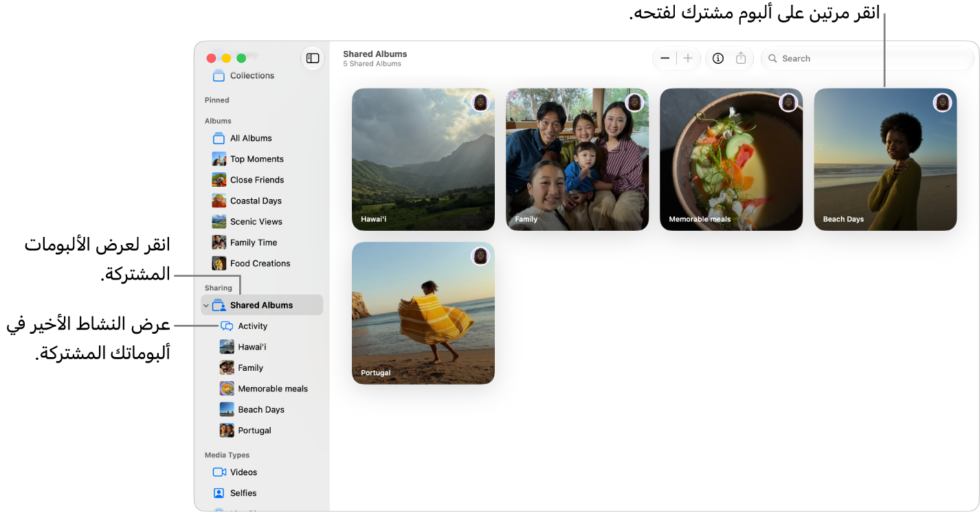Click the Collections icon in sidebar

pyautogui.click(x=219, y=76)
